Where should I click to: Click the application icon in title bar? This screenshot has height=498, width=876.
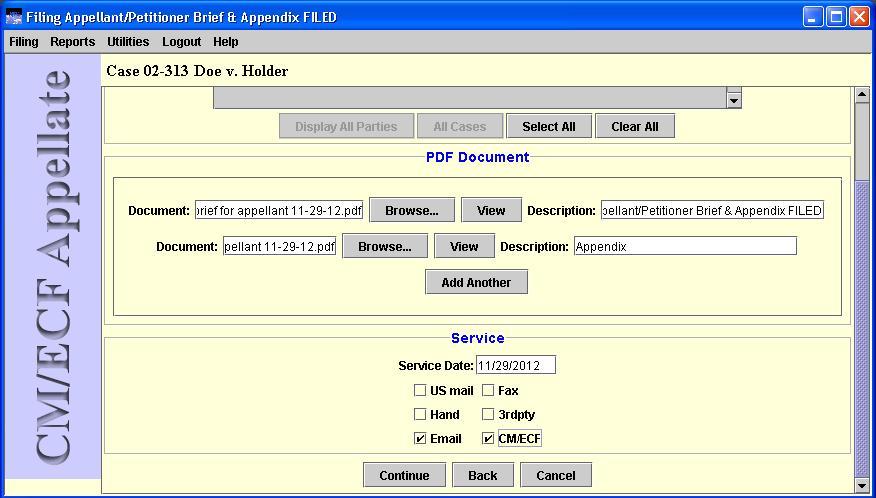pos(13,17)
